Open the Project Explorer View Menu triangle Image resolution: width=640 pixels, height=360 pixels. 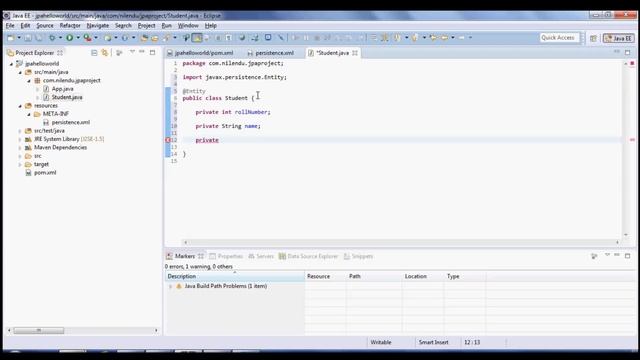coord(132,52)
